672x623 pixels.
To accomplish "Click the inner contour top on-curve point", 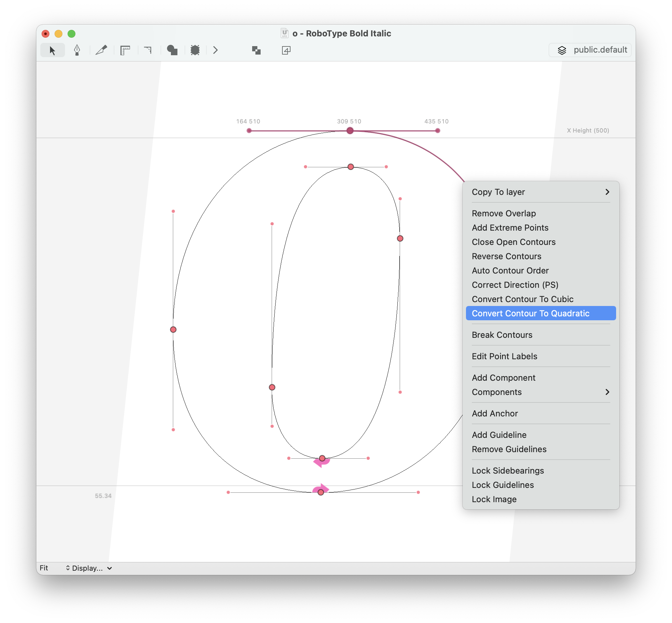I will [x=351, y=167].
